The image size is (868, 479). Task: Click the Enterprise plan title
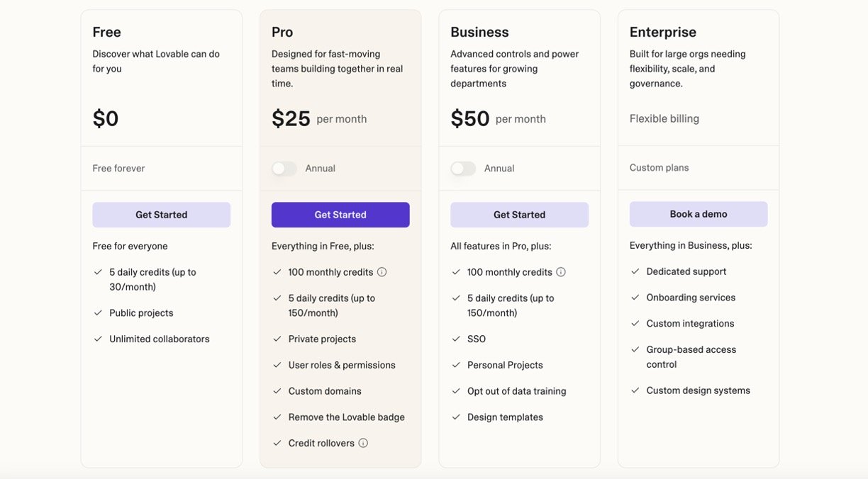pos(663,32)
